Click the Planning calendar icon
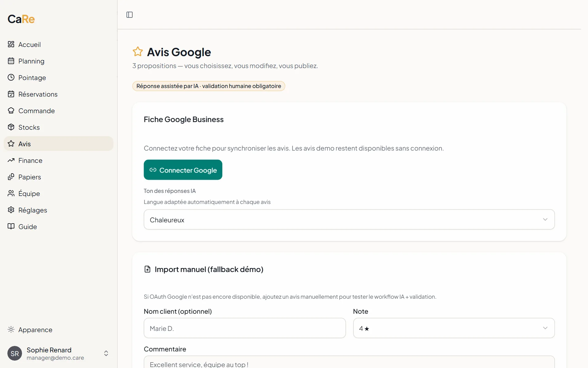This screenshot has width=588, height=368. [x=11, y=61]
